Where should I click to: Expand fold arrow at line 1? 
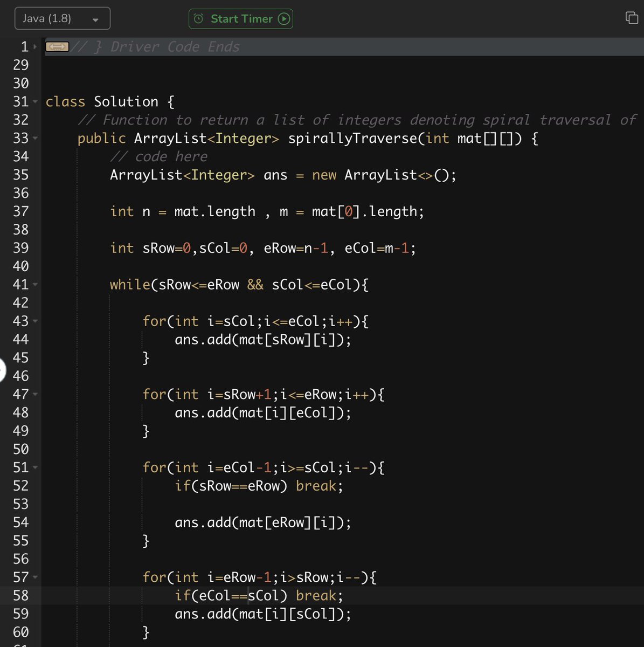[36, 47]
